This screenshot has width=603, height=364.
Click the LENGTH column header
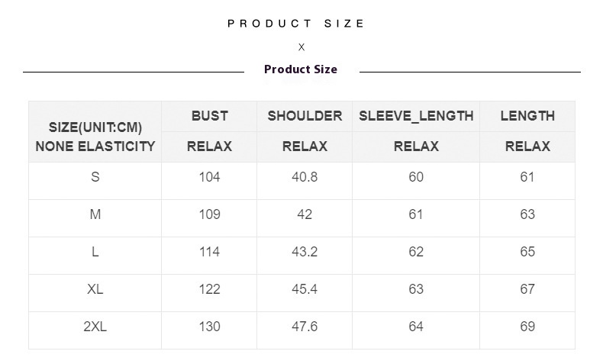pyautogui.click(x=527, y=116)
